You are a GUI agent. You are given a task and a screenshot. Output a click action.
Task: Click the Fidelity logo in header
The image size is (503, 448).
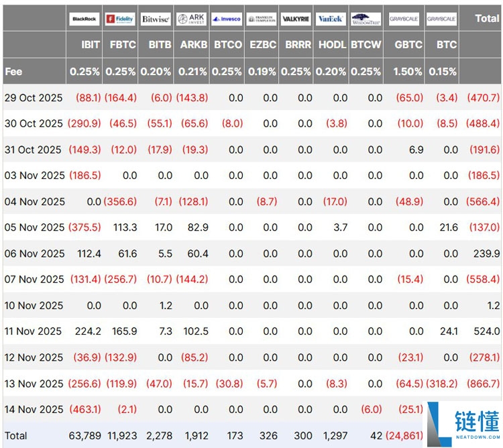coord(120,19)
